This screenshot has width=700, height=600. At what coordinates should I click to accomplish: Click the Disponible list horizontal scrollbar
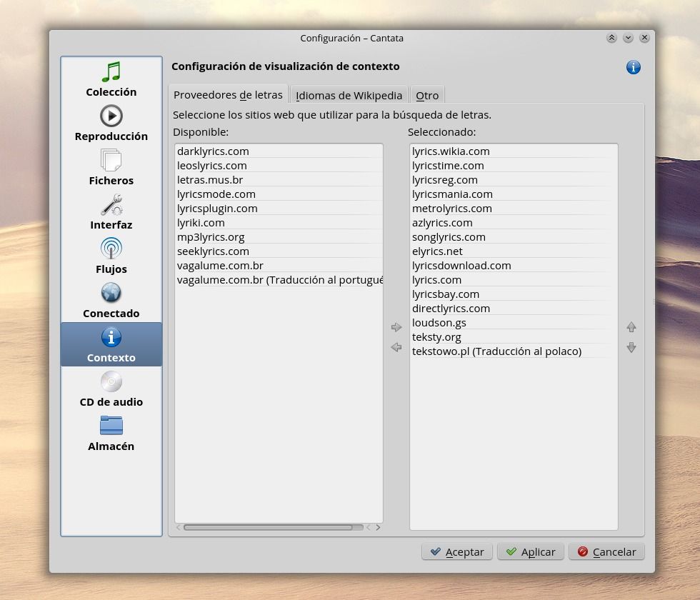click(x=268, y=528)
